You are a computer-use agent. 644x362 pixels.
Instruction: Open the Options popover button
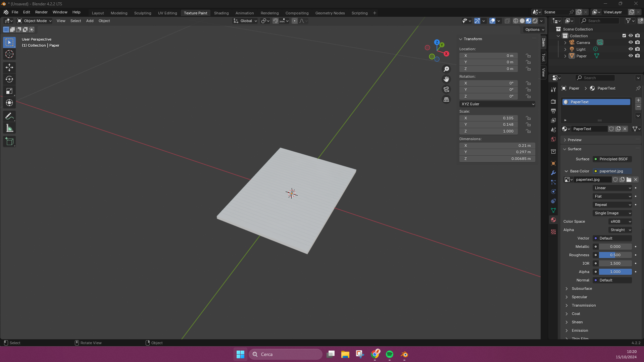[x=535, y=30]
